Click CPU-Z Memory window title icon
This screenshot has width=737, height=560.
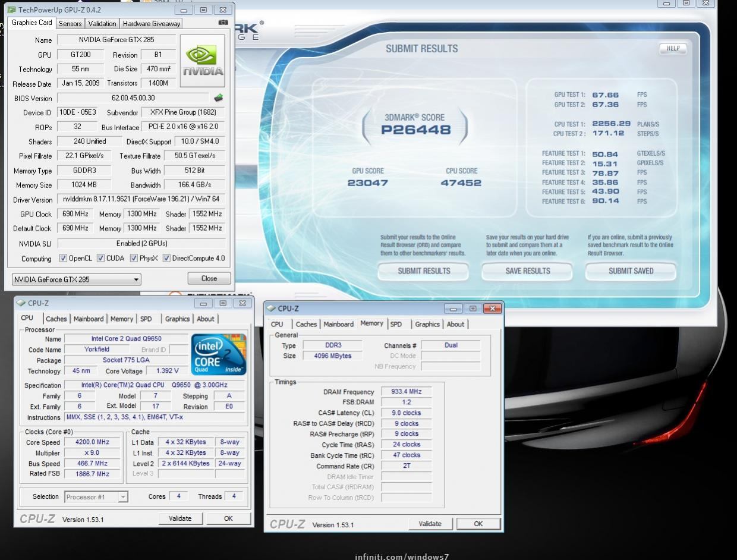tap(271, 309)
